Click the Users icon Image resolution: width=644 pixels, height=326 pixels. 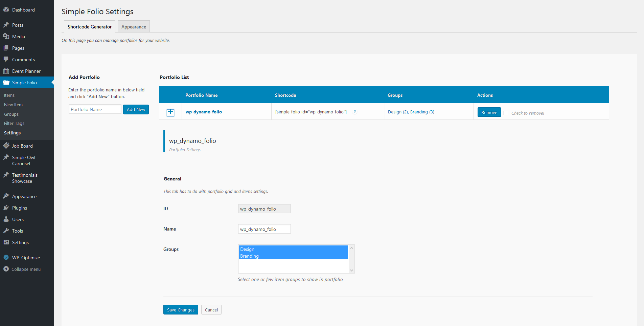click(x=6, y=219)
